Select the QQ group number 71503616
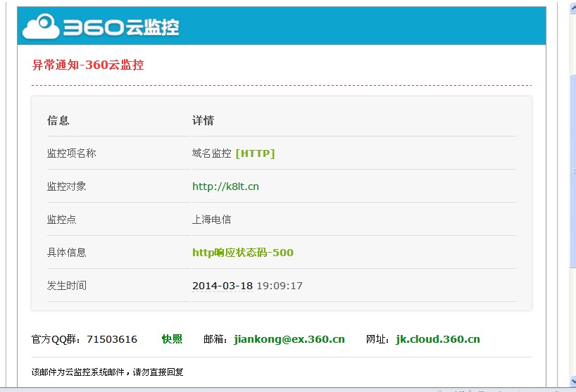Viewport: 576px width, 392px height. 112,339
